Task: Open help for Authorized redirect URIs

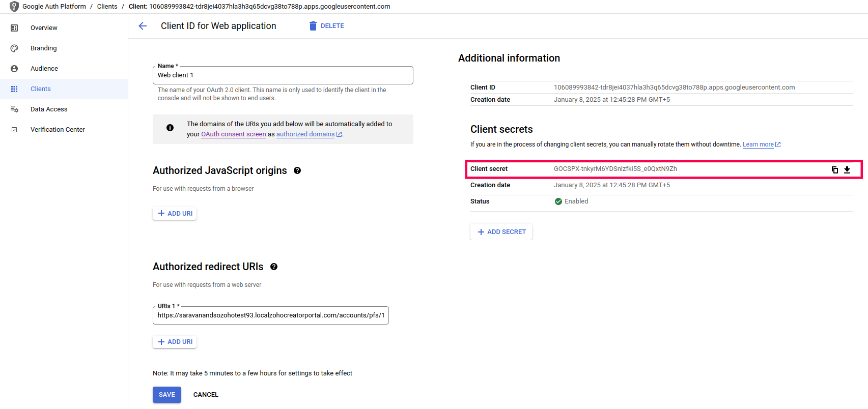Action: pyautogui.click(x=274, y=267)
